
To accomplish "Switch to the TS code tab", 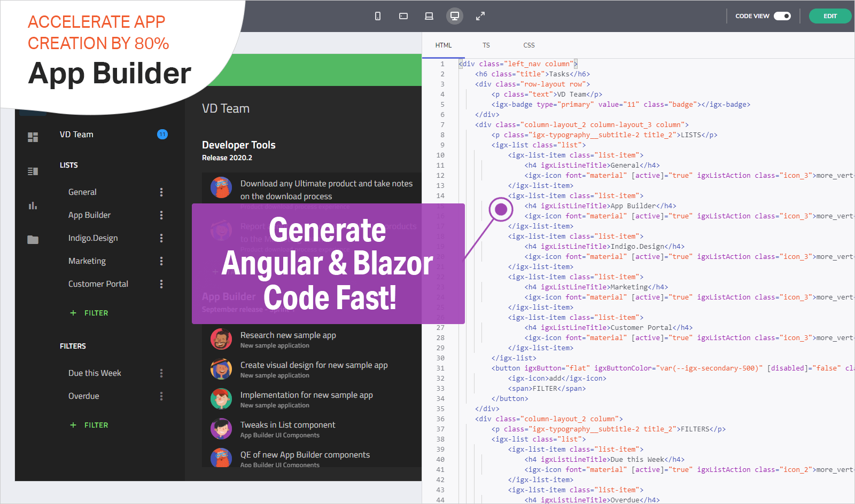I will [486, 45].
